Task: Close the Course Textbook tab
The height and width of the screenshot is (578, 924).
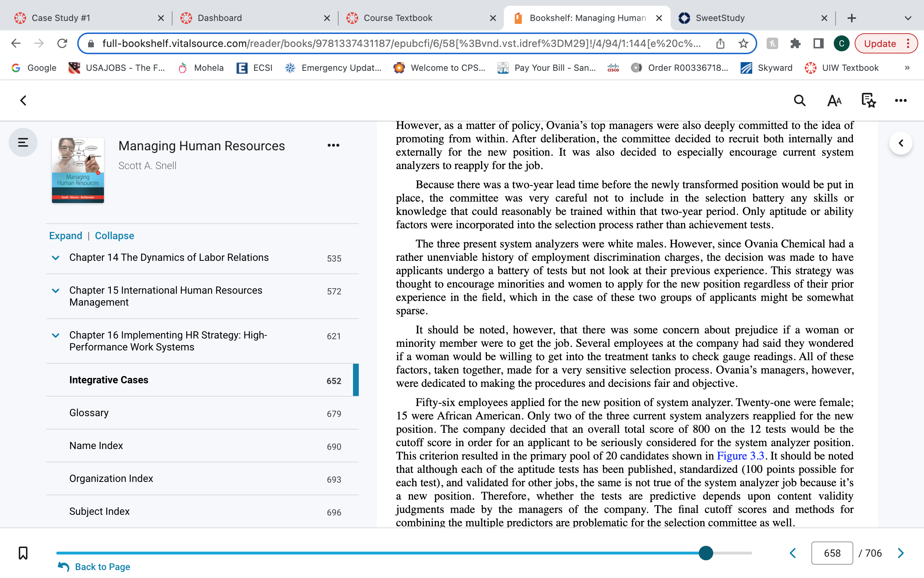Action: click(x=493, y=18)
